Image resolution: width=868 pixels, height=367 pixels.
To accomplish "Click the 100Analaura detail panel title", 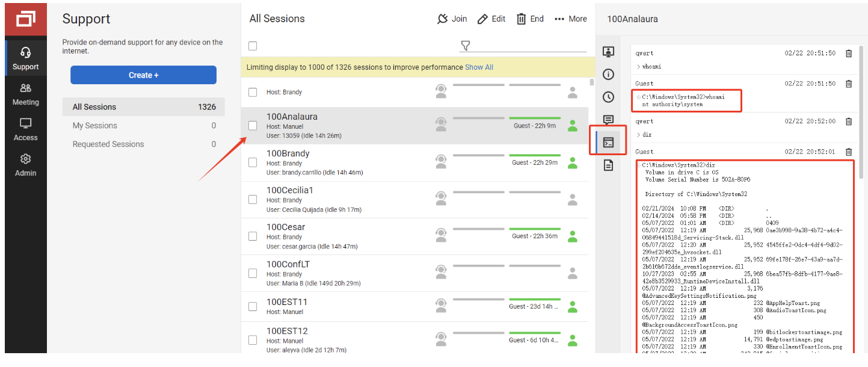I will coord(632,19).
